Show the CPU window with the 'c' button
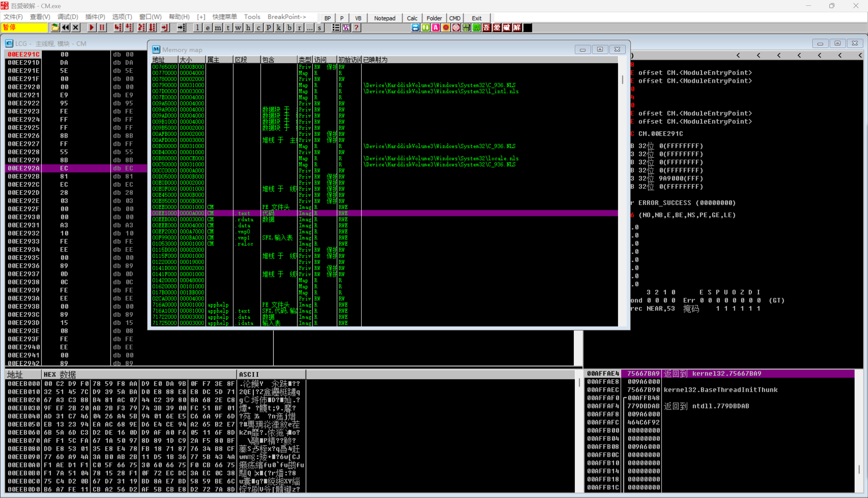The width and height of the screenshot is (868, 498). pos(259,28)
